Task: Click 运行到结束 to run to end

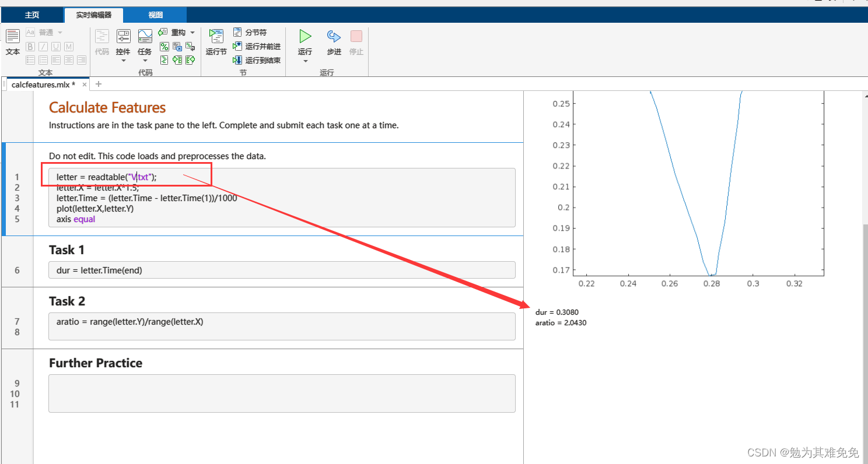Action: pyautogui.click(x=257, y=60)
